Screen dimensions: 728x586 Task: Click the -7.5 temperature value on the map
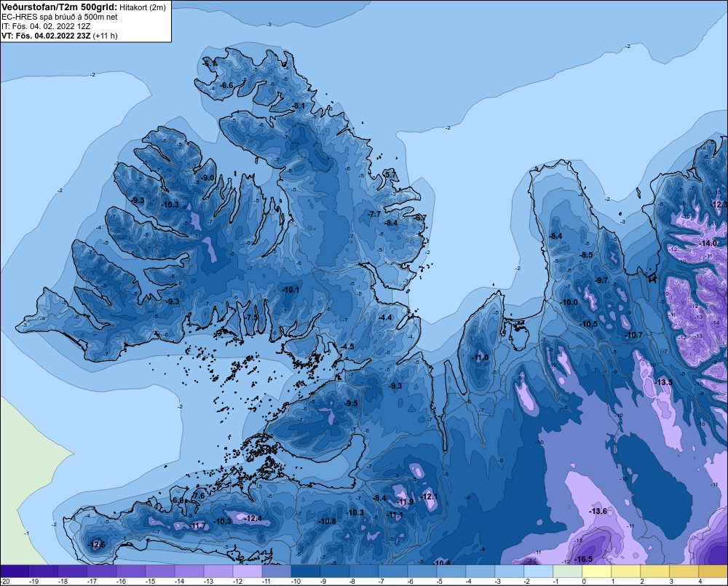click(252, 317)
